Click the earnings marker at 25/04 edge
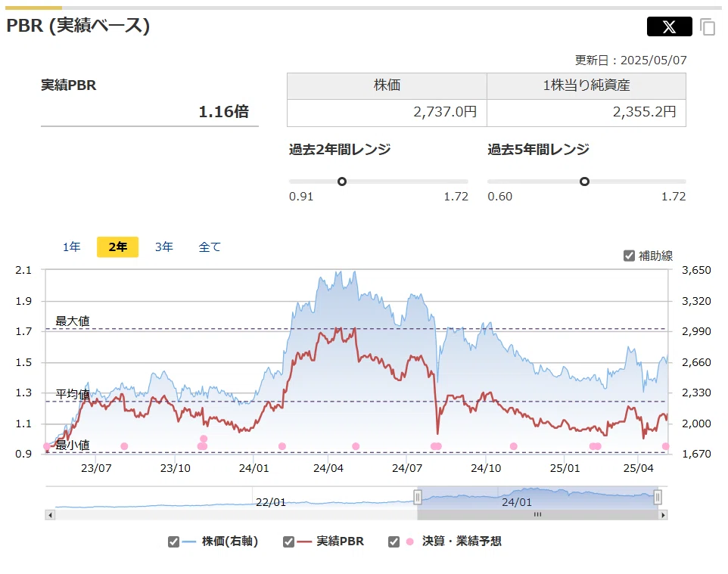 pyautogui.click(x=665, y=446)
